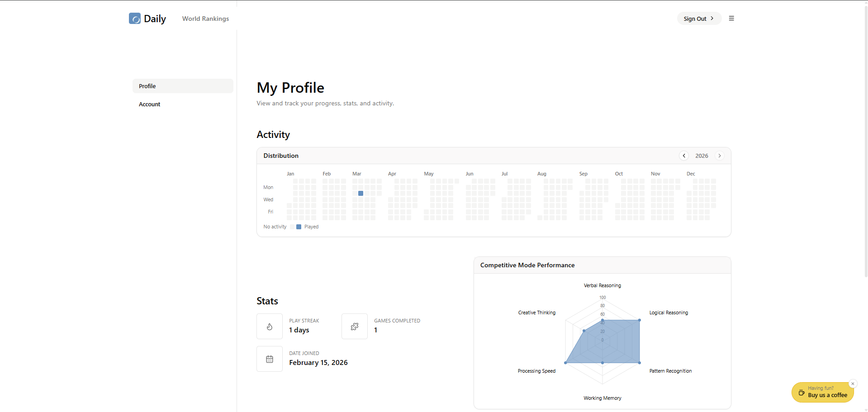The height and width of the screenshot is (412, 868).
Task: Click the calendar icon beside Date Joined
Action: pos(269,359)
